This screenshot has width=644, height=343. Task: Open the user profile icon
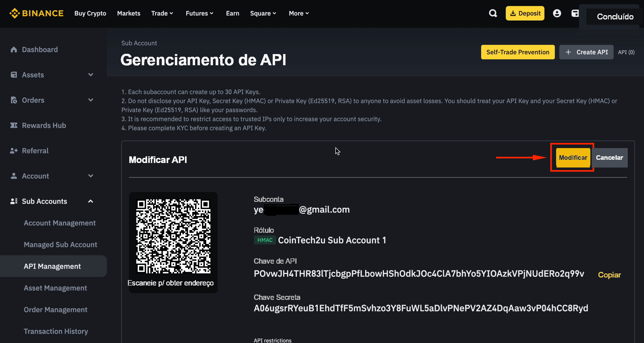557,13
